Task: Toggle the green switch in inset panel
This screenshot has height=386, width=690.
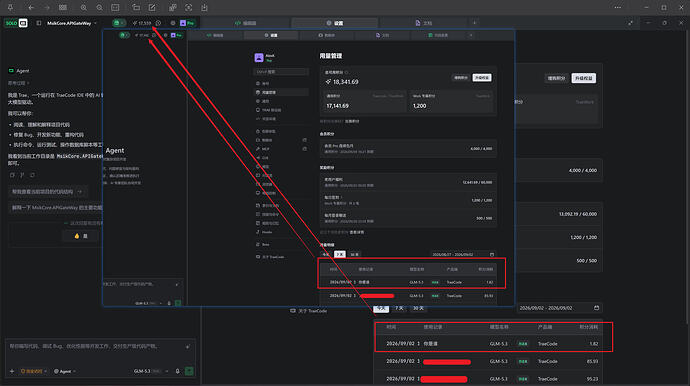Action: (125, 35)
